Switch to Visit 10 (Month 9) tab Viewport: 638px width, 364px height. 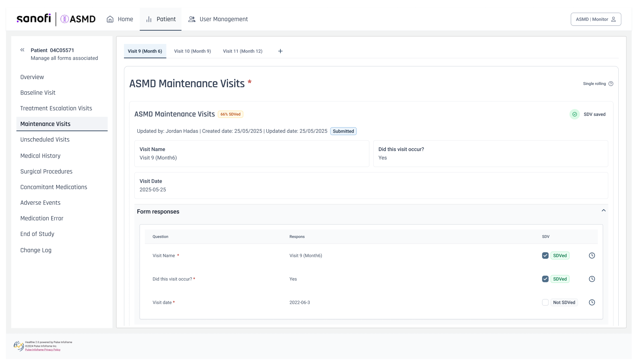tap(193, 51)
